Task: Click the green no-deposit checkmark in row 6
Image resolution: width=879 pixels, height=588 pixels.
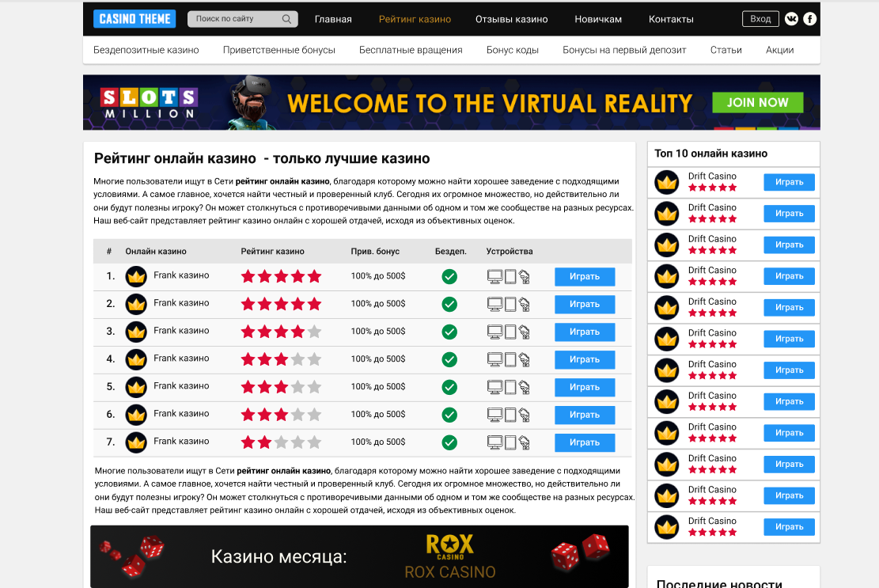Action: [x=449, y=415]
